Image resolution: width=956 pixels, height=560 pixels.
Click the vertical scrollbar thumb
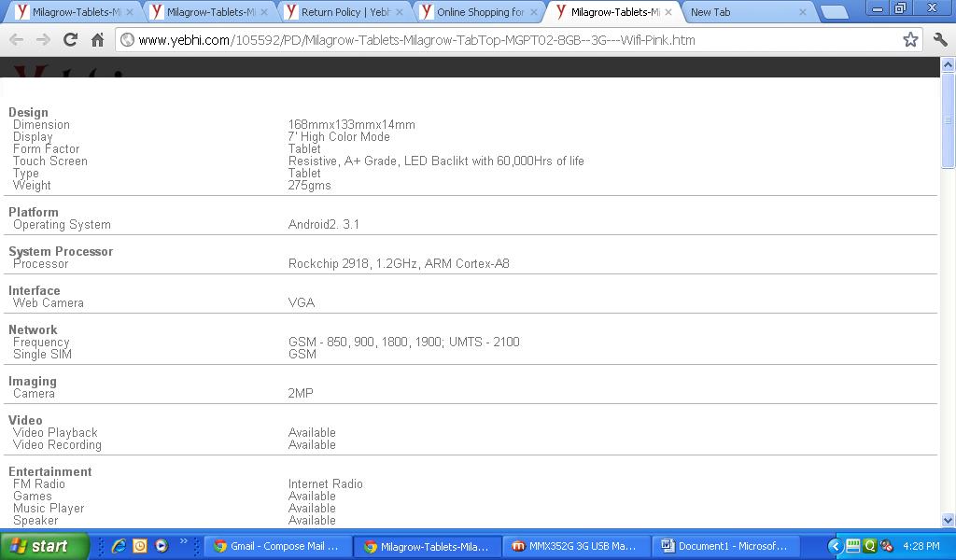tap(948, 120)
